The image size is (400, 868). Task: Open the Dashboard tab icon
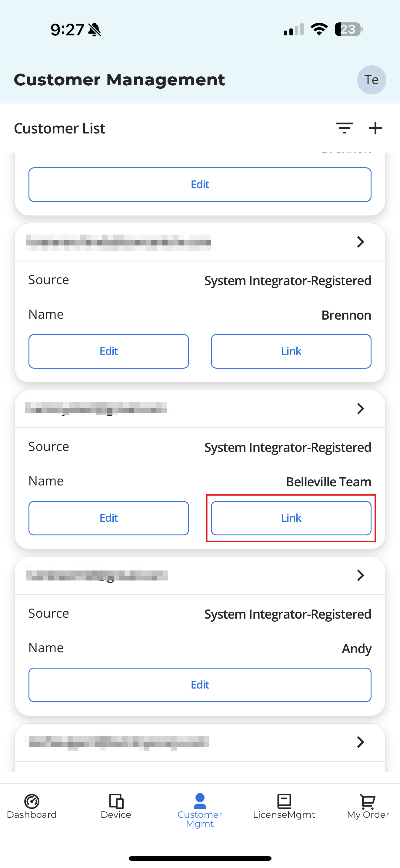(x=32, y=801)
